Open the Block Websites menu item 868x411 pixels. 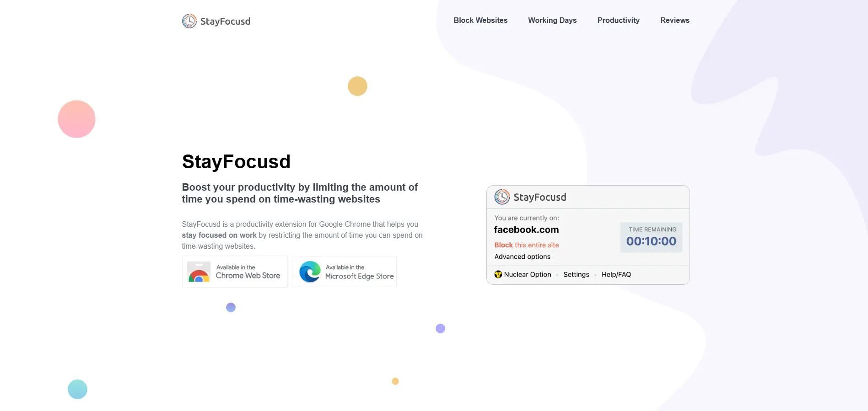(480, 20)
